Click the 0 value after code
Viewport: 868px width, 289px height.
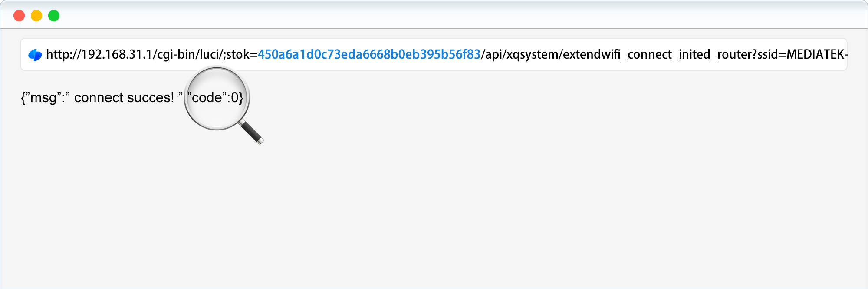[x=234, y=98]
